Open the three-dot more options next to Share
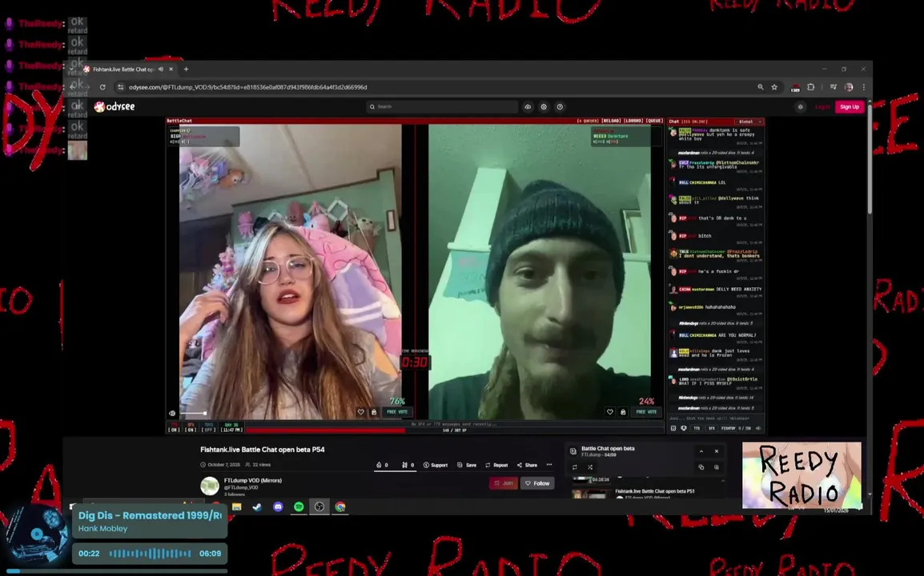 tap(549, 465)
